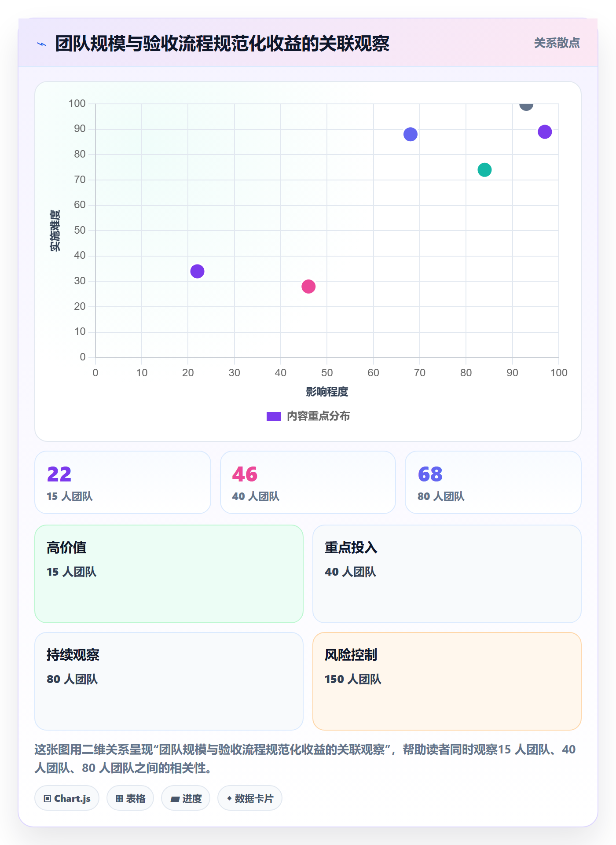Click the 数据卡片 tag chip

point(250,798)
